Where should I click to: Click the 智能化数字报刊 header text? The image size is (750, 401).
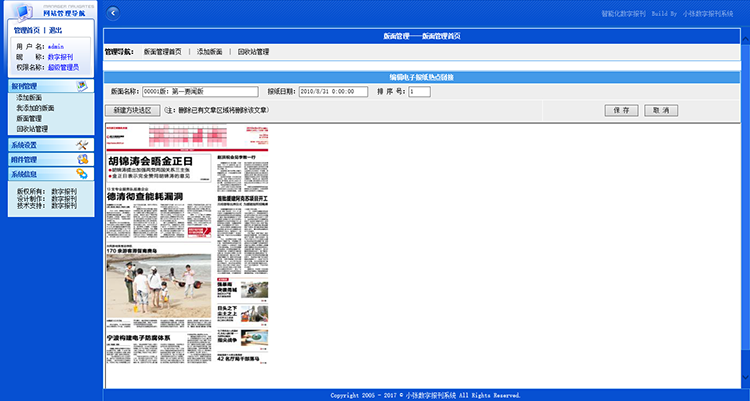[x=623, y=14]
